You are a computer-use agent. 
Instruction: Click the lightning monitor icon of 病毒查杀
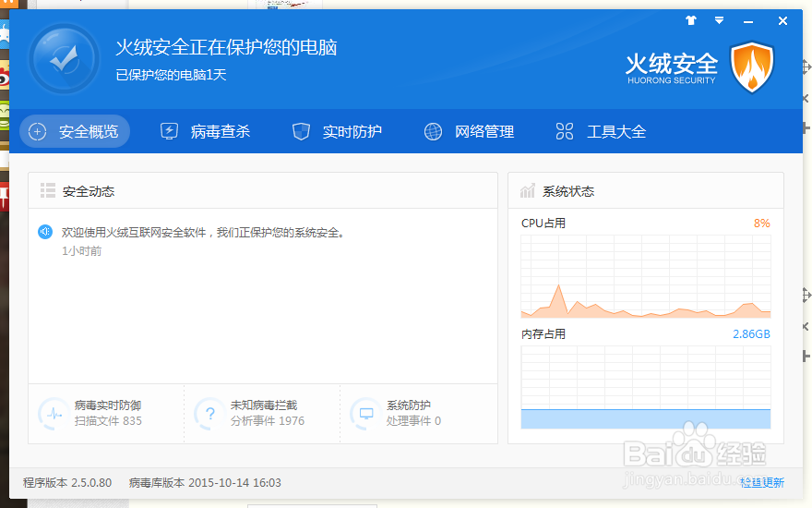170,131
